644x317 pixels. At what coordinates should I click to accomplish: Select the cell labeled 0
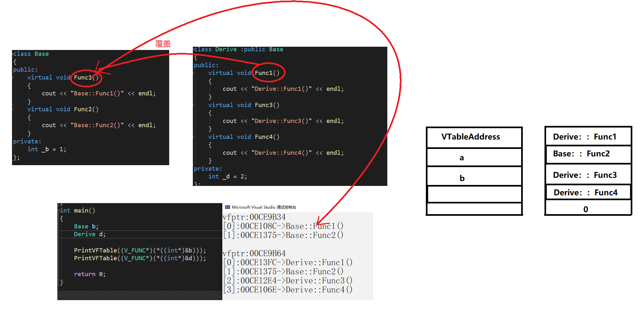[x=586, y=209]
